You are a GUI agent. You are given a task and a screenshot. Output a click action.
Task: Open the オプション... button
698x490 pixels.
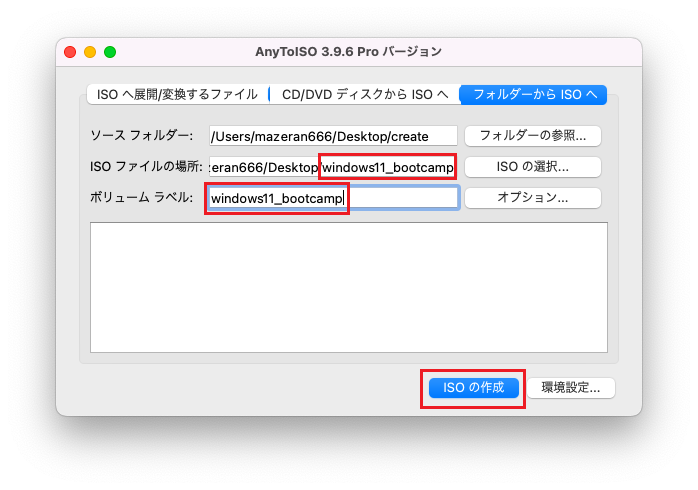click(533, 197)
